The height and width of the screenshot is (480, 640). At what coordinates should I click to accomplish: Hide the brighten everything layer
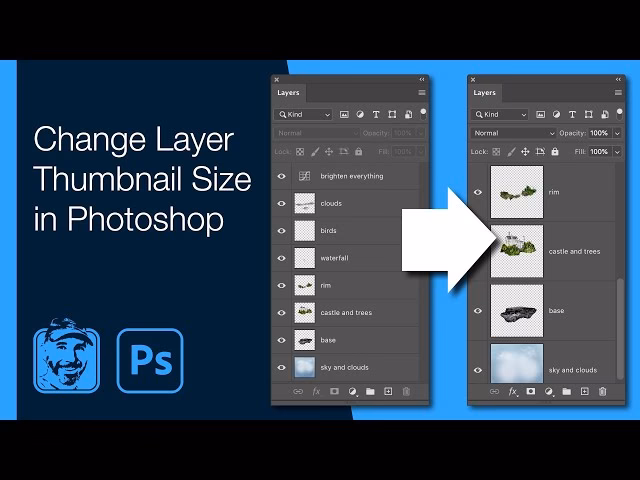click(282, 176)
